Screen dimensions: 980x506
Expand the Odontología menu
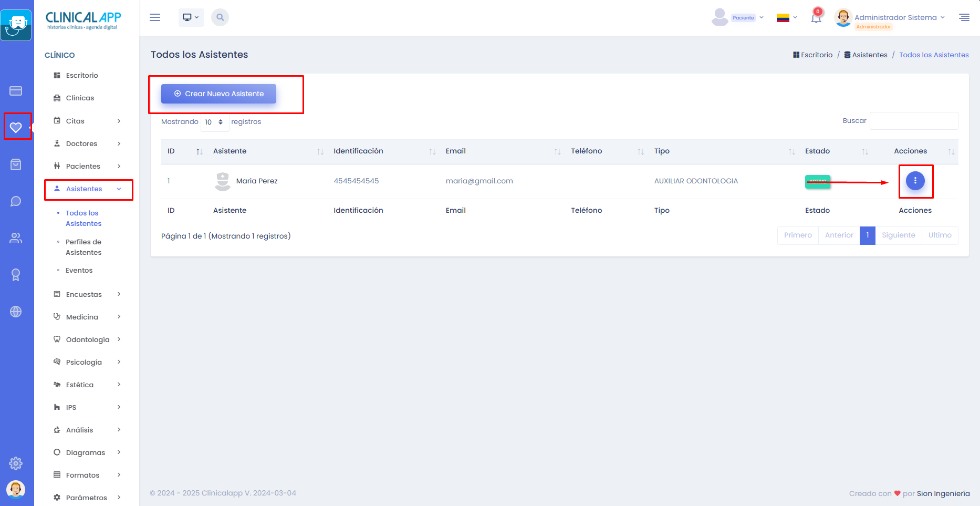(88, 339)
